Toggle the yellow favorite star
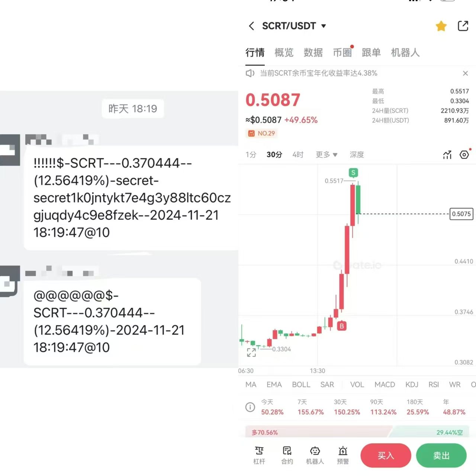 pos(441,26)
